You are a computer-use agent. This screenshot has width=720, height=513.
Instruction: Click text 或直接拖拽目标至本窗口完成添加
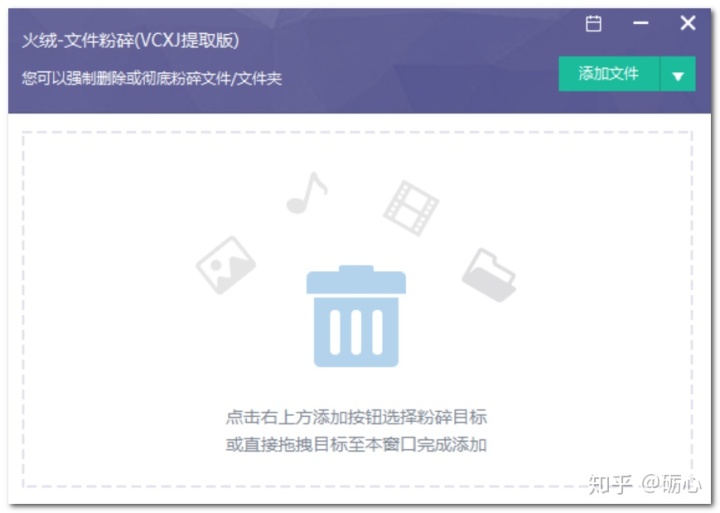coord(356,445)
